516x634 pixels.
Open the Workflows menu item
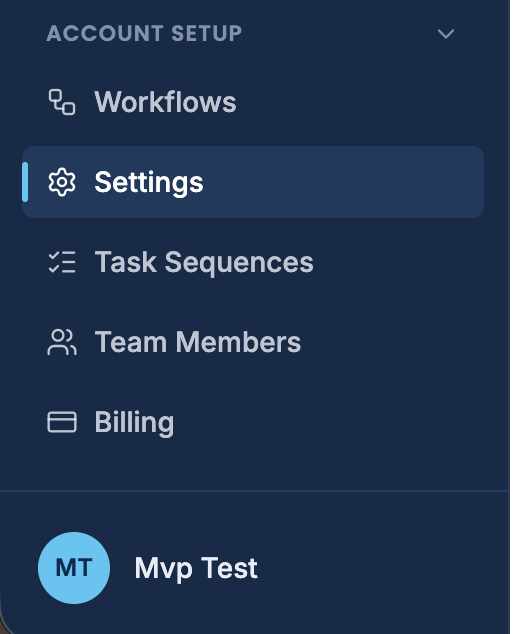[x=253, y=102]
